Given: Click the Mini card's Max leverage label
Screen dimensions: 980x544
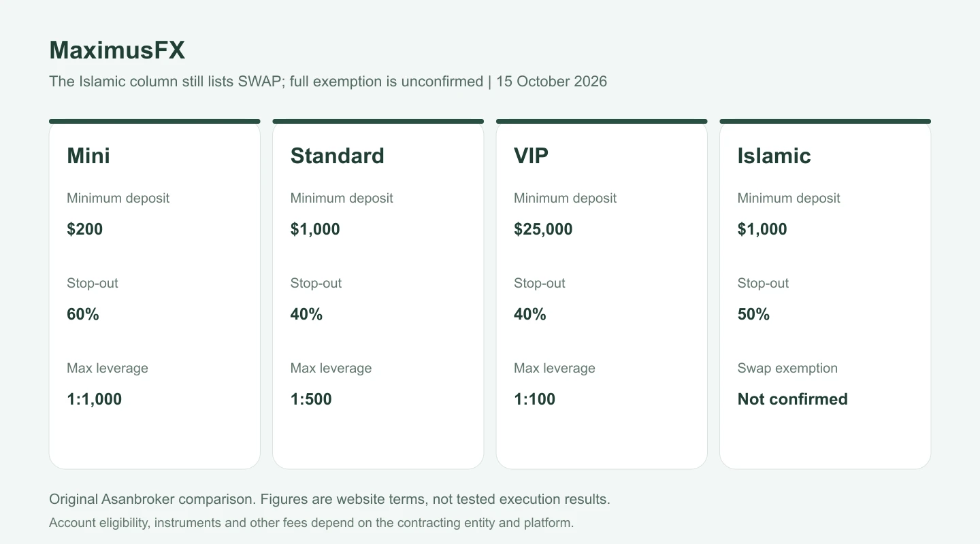Looking at the screenshot, I should coord(108,369).
